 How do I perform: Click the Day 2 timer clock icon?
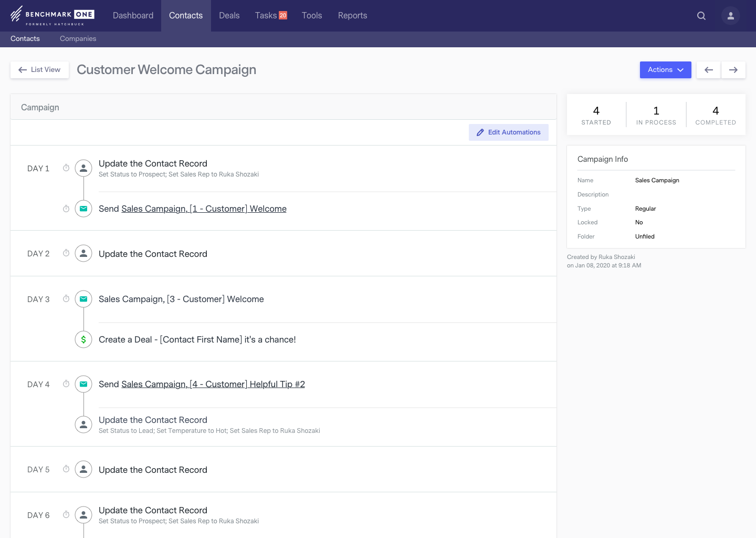point(66,253)
